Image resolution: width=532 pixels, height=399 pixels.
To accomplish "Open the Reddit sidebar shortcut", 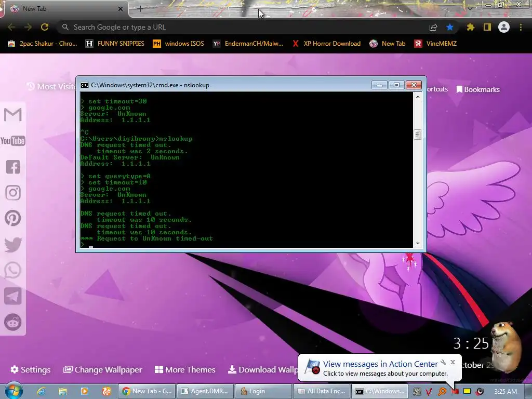I will tap(13, 322).
